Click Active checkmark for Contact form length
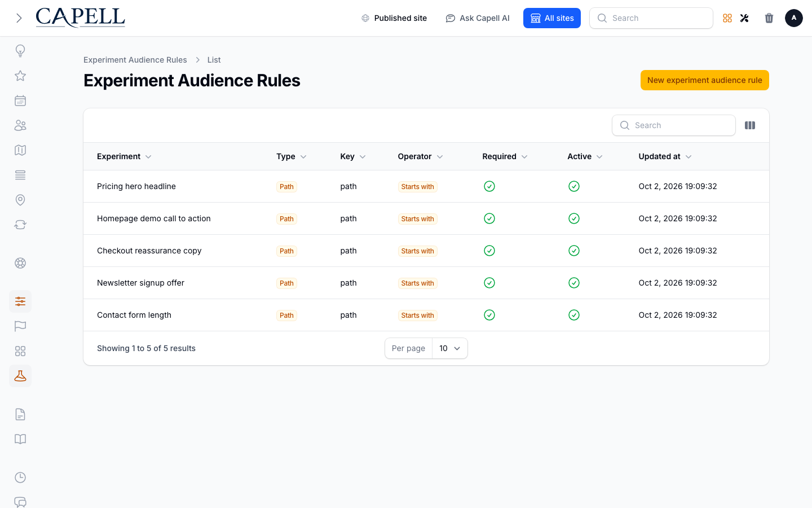Viewport: 812px width, 508px height. [574, 315]
